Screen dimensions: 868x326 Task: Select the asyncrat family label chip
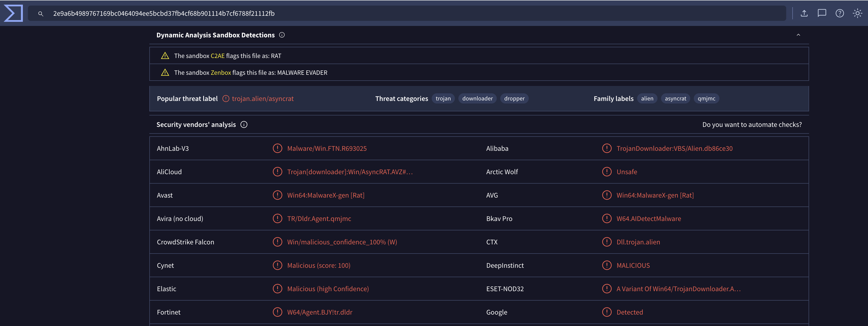[x=675, y=99]
